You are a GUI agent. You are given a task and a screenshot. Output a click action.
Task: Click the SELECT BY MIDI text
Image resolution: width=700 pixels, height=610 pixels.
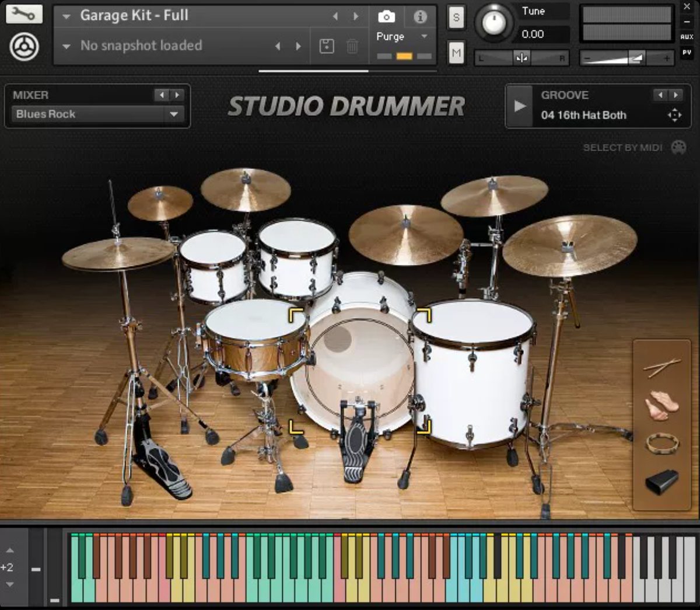coord(622,148)
